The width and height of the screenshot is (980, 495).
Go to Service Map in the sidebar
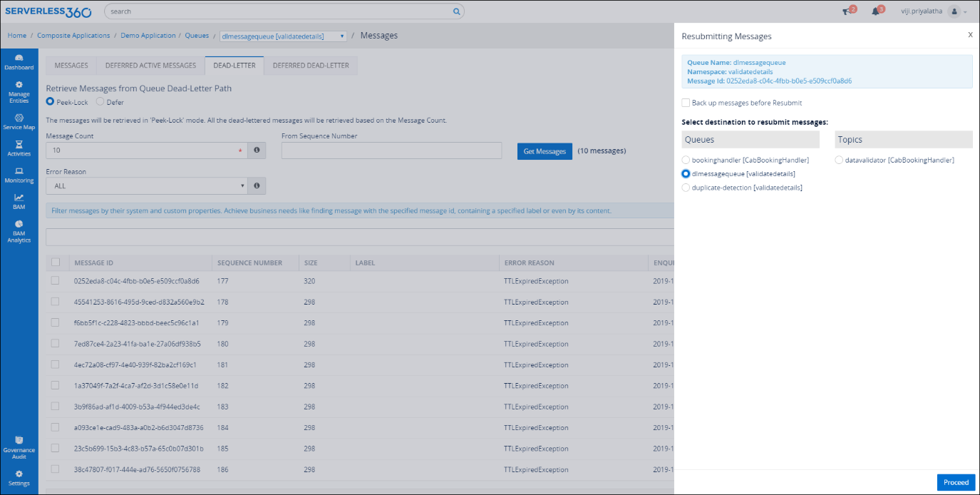pyautogui.click(x=19, y=121)
